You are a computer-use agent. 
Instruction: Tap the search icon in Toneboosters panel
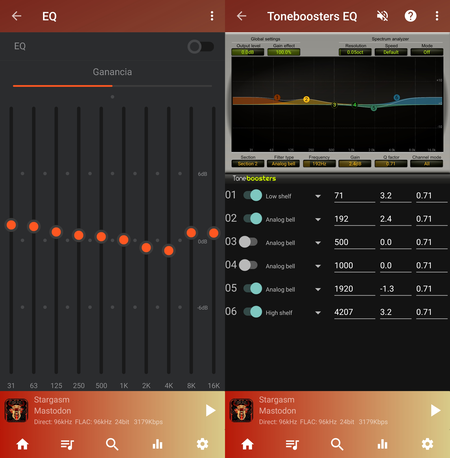[x=337, y=444]
